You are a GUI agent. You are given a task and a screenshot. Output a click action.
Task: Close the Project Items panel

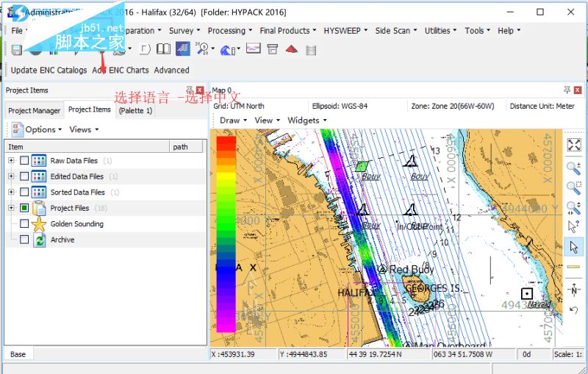pos(200,90)
